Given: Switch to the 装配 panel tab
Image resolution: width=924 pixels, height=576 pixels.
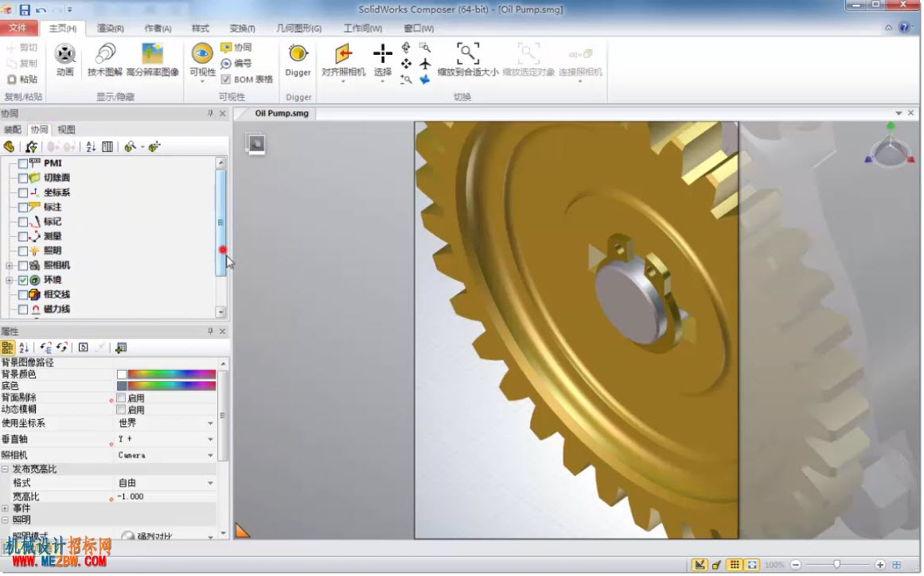Looking at the screenshot, I should tap(13, 130).
